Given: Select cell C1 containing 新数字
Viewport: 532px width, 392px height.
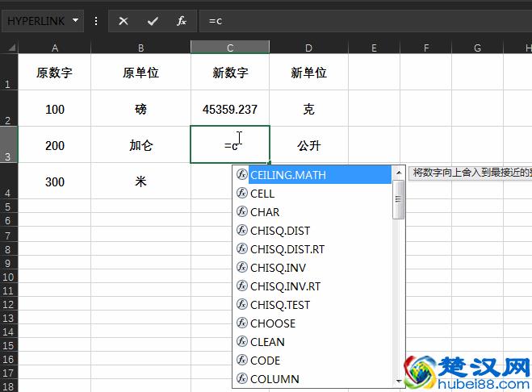Looking at the screenshot, I should (230, 73).
